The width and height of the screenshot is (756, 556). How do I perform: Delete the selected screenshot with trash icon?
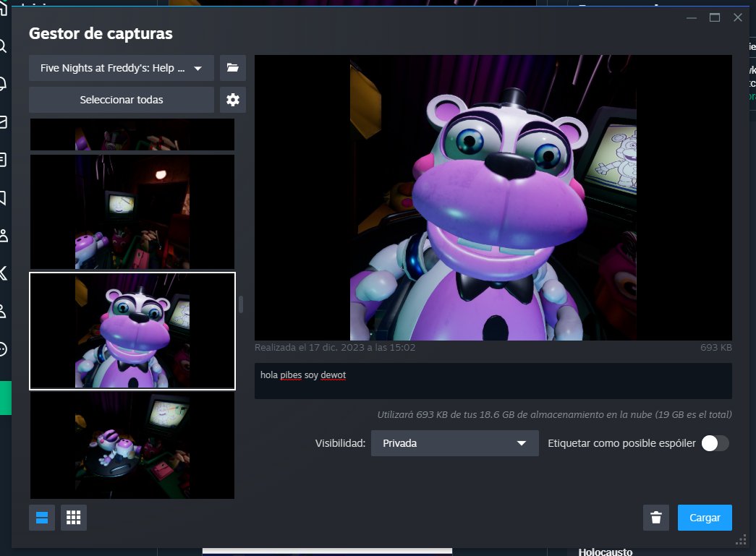tap(655, 518)
